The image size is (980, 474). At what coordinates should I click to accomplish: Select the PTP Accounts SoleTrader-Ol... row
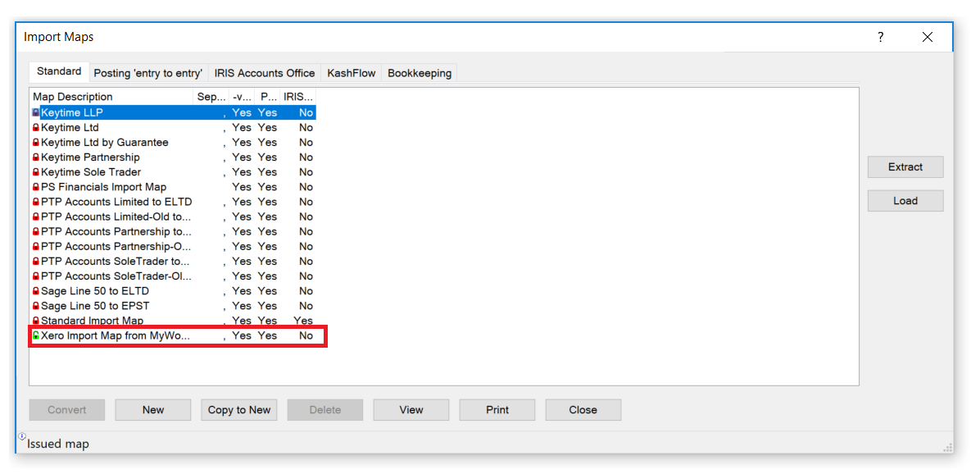click(x=173, y=276)
